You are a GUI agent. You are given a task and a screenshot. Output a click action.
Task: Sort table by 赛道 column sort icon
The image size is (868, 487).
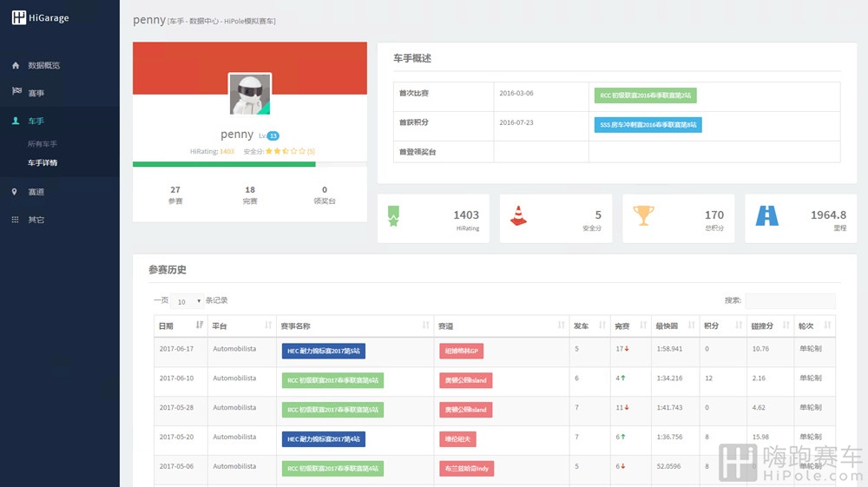562,326
